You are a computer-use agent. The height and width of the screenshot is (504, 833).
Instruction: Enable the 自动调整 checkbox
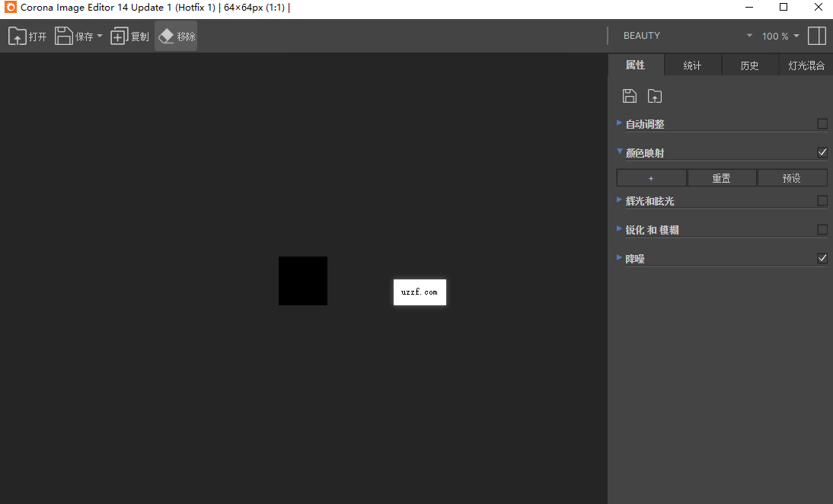tap(822, 123)
